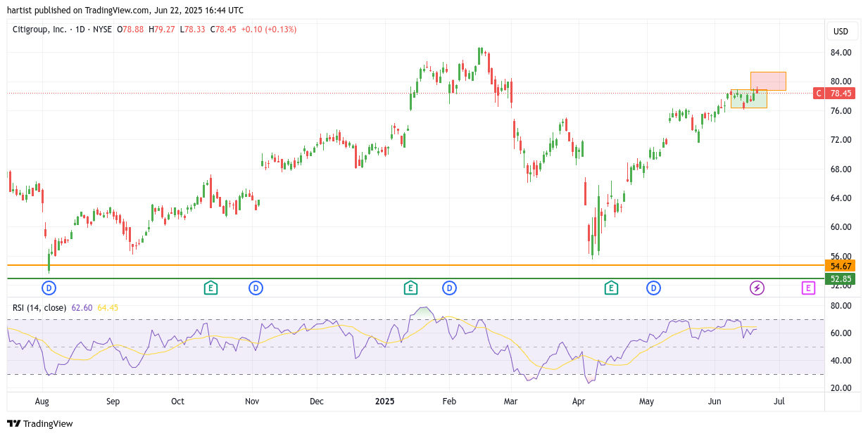Click the Jul label on time axis

tap(779, 402)
